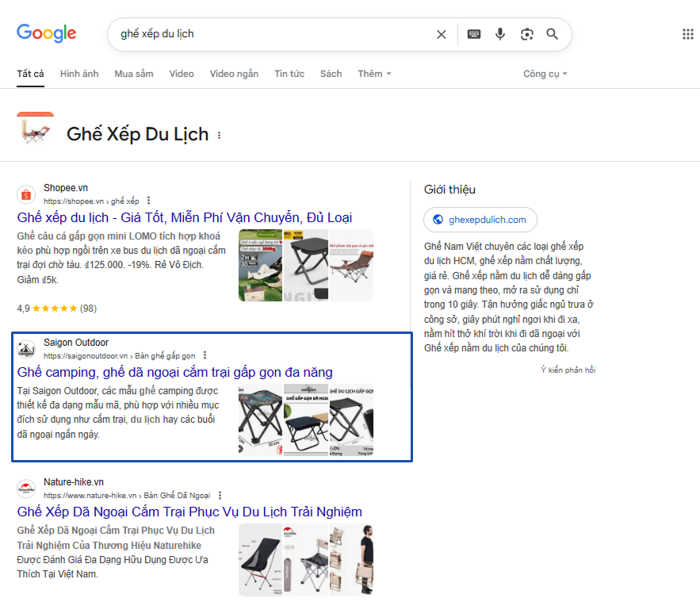Click the Ý kiến phản hồi link

pos(568,370)
